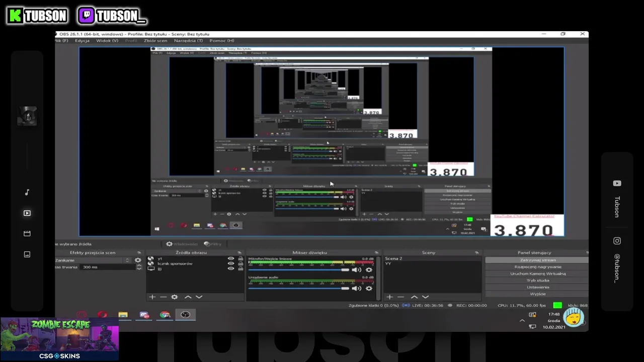Image resolution: width=644 pixels, height=362 pixels.
Task: Click image icon in left sidebar
Action: click(27, 254)
